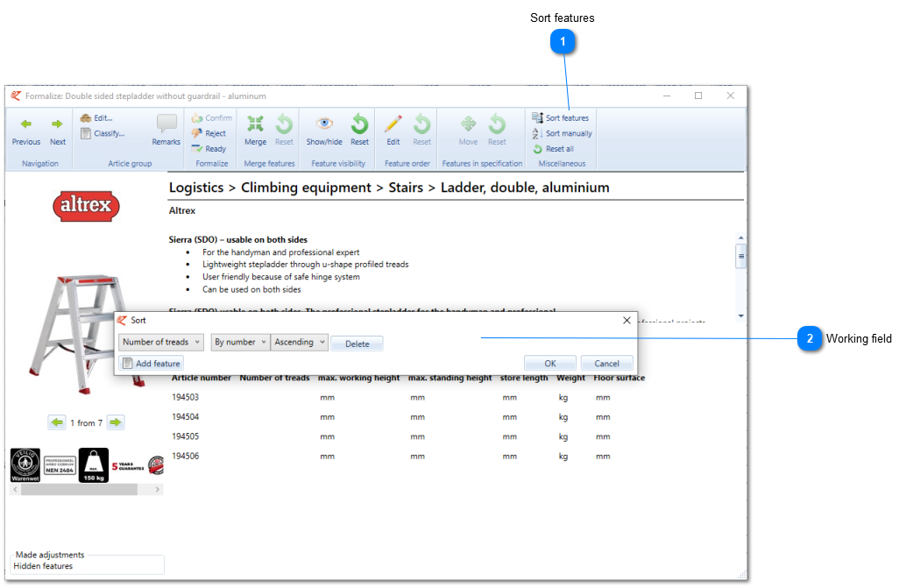Open the Ascending order dropdown

coord(300,342)
